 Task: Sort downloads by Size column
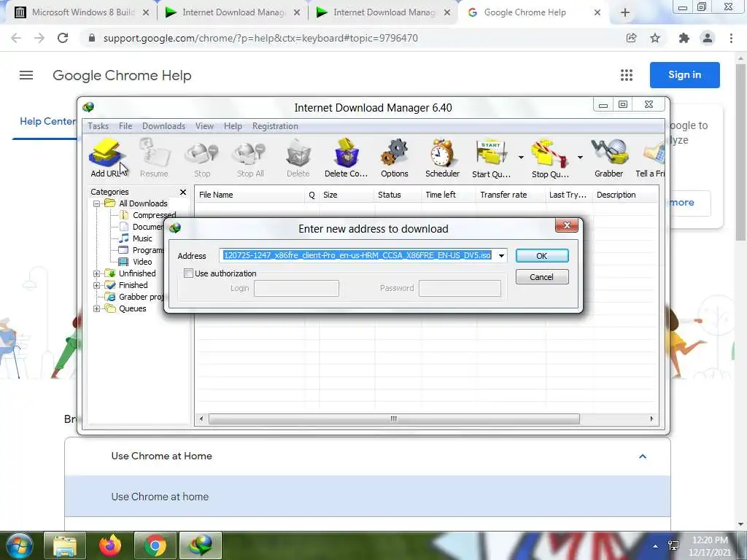tap(347, 195)
